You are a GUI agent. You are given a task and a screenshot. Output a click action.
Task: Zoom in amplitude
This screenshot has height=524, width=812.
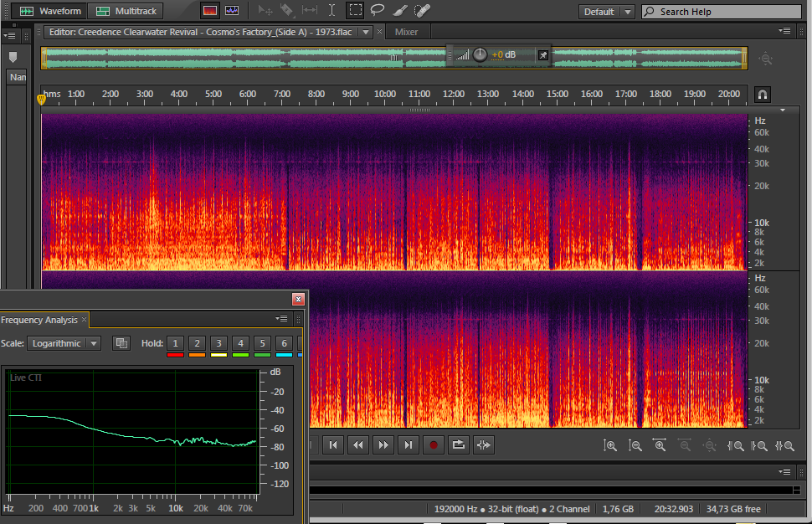pos(609,445)
